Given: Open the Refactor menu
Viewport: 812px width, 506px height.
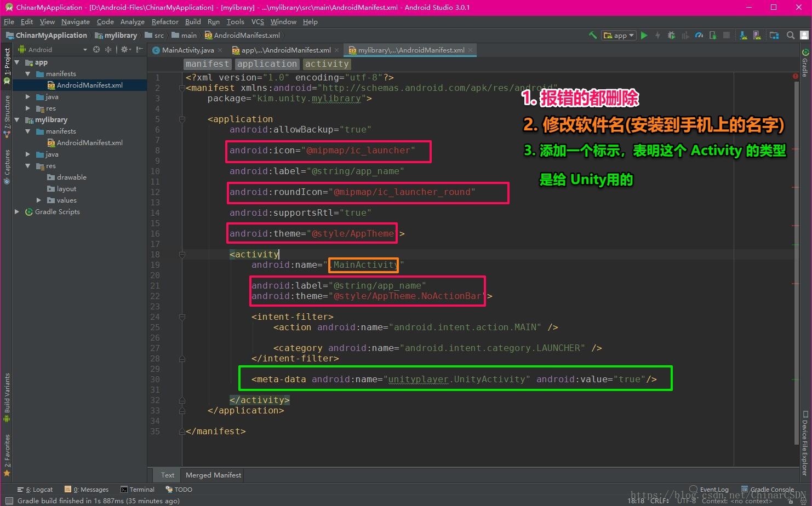Looking at the screenshot, I should 165,22.
